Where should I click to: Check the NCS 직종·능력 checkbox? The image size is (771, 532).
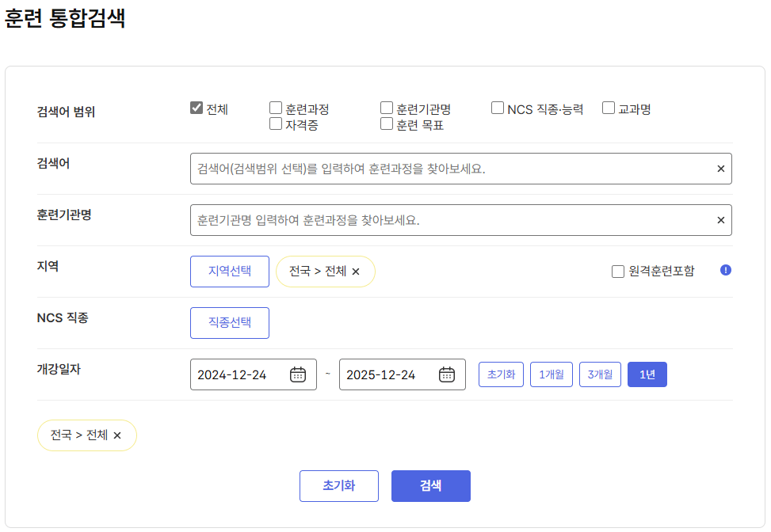click(497, 107)
